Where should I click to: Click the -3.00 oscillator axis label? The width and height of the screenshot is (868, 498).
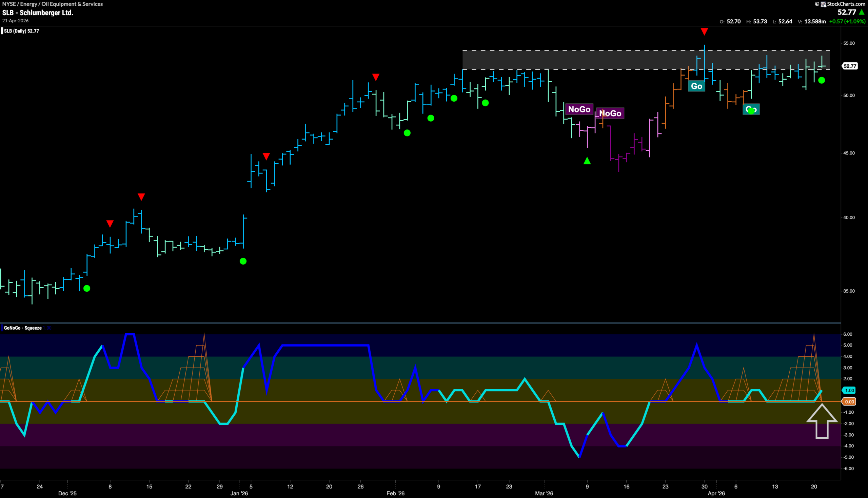click(x=848, y=435)
